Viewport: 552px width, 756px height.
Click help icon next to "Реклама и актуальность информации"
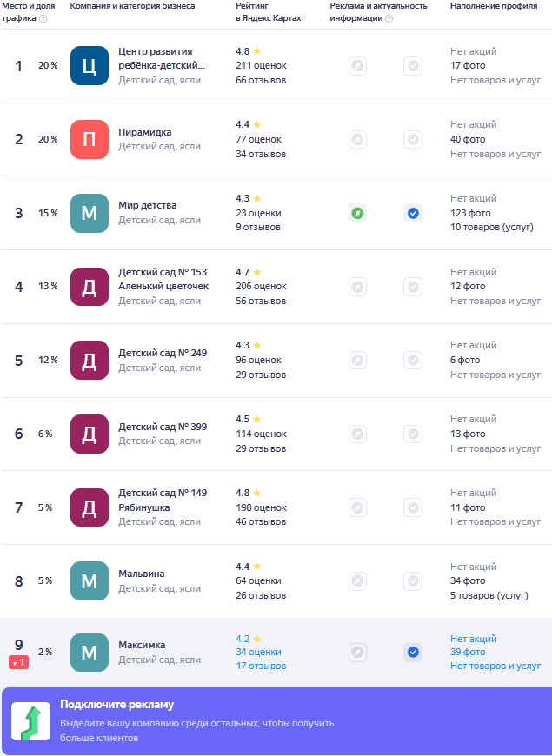pos(389,18)
